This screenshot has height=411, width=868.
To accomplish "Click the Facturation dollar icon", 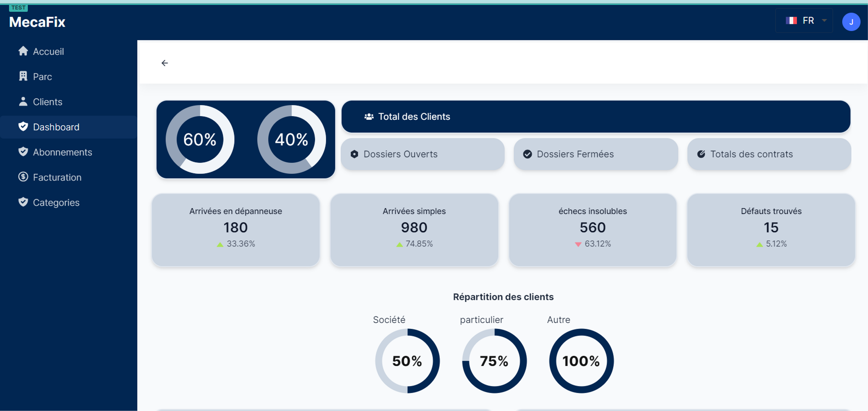I will click(x=23, y=177).
